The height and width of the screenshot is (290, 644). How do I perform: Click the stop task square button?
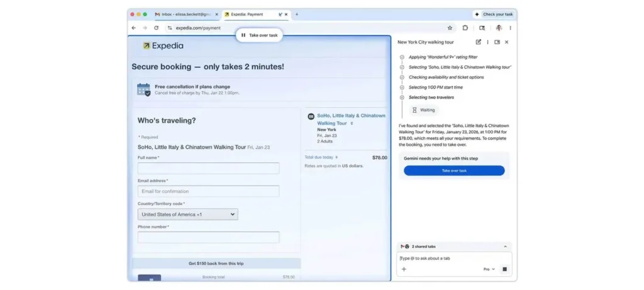[x=504, y=269]
